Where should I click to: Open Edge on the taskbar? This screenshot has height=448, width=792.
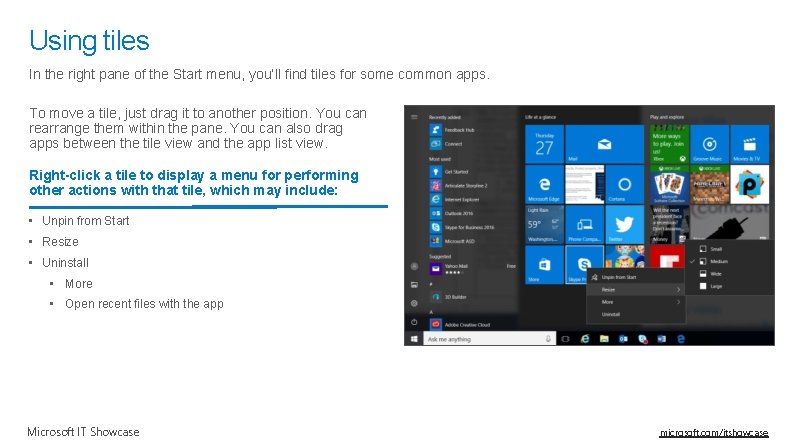681,339
